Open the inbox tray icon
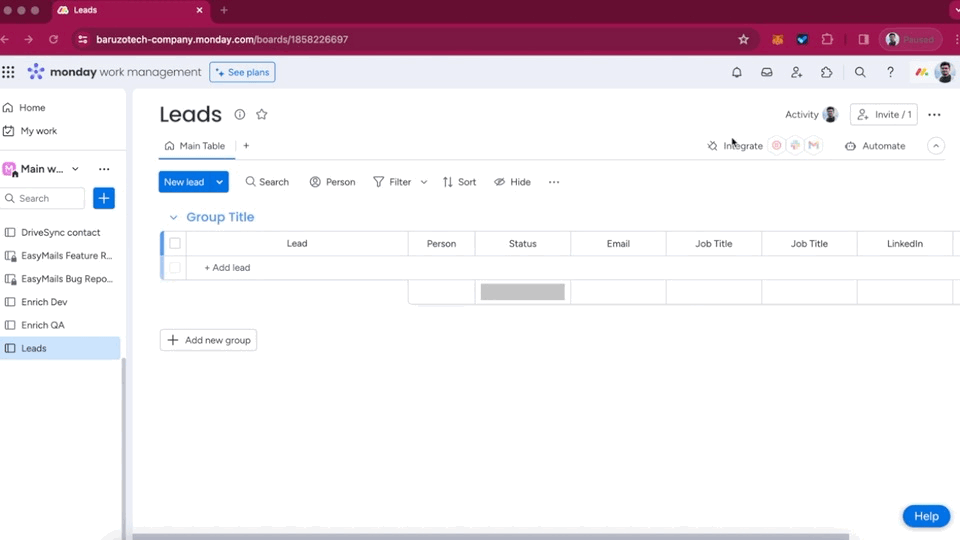 click(x=767, y=72)
